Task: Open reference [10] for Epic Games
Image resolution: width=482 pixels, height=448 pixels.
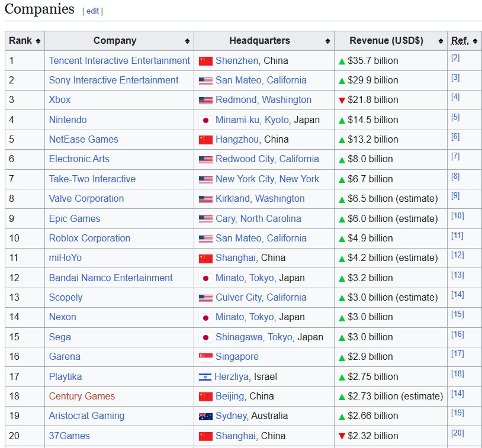Action: (x=457, y=215)
